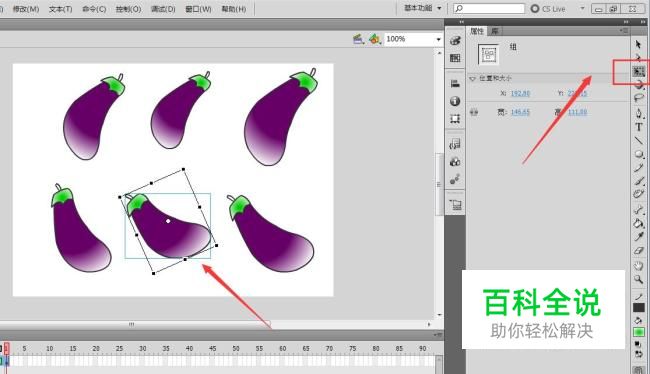Choose the 3D Rotation tool

coord(639,85)
